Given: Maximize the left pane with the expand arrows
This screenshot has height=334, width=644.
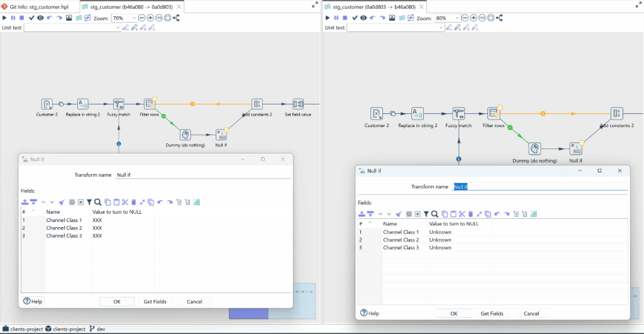Looking at the screenshot, I should point(314,5).
